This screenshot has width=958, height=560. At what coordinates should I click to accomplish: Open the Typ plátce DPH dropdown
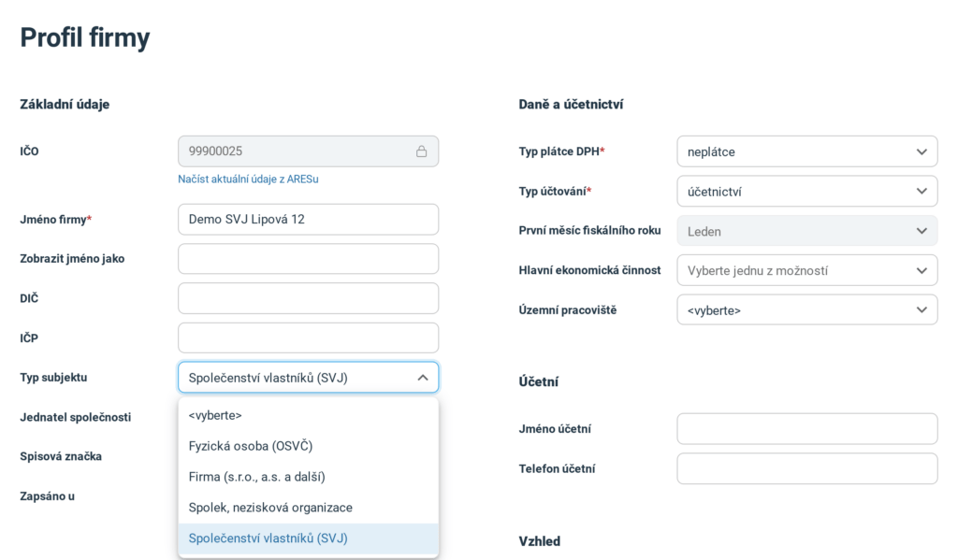807,151
